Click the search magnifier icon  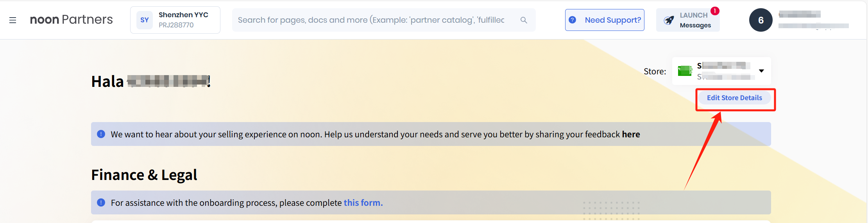click(524, 20)
